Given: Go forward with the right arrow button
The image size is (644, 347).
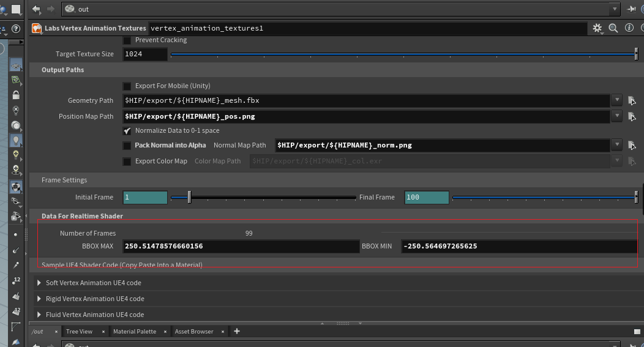Looking at the screenshot, I should click(51, 9).
